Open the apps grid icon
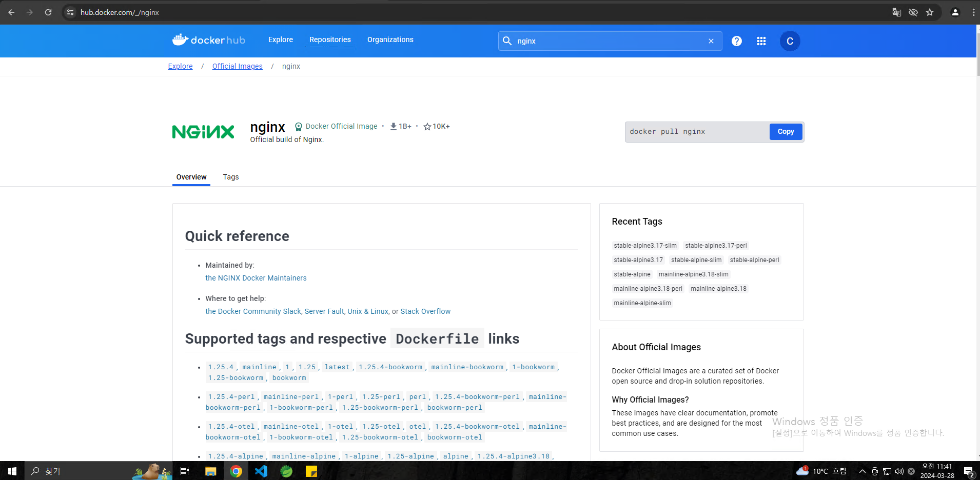The image size is (980, 480). click(761, 41)
